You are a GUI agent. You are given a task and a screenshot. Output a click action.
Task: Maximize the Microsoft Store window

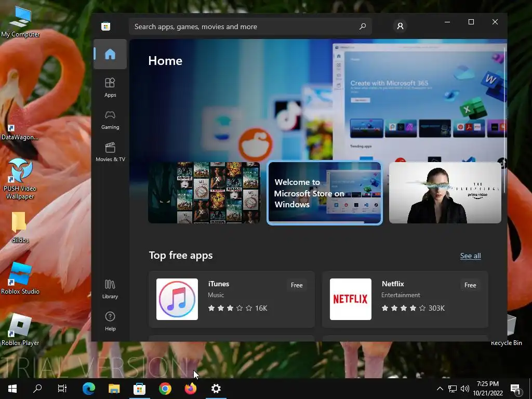pos(471,22)
